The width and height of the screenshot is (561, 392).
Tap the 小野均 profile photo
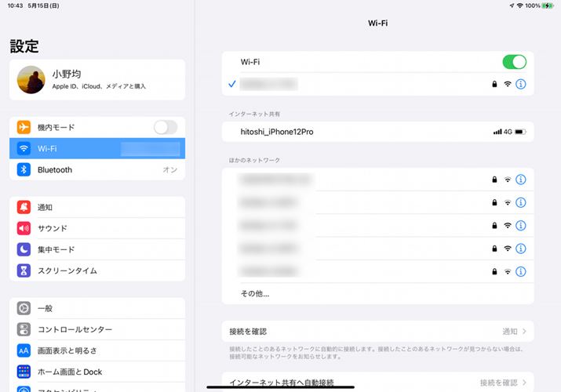click(x=31, y=80)
